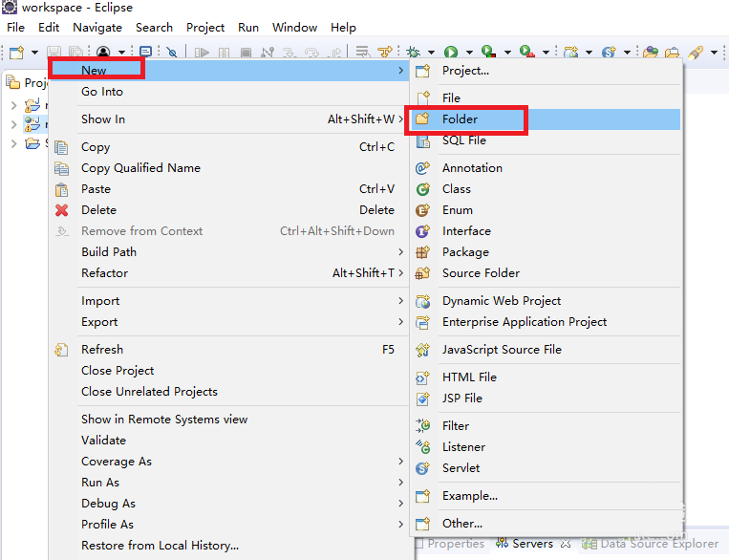
Task: Open the Run configurations dropdown arrow
Action: 469,53
